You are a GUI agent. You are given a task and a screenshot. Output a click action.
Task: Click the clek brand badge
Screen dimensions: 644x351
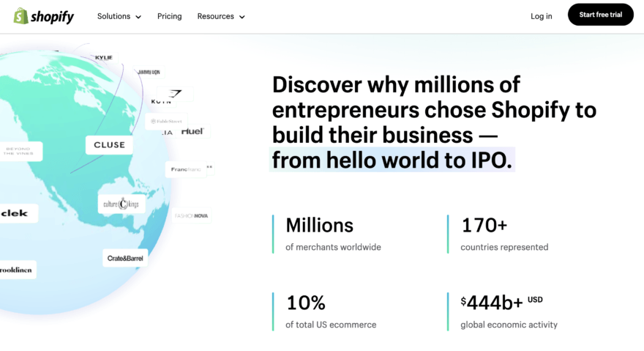(x=15, y=213)
